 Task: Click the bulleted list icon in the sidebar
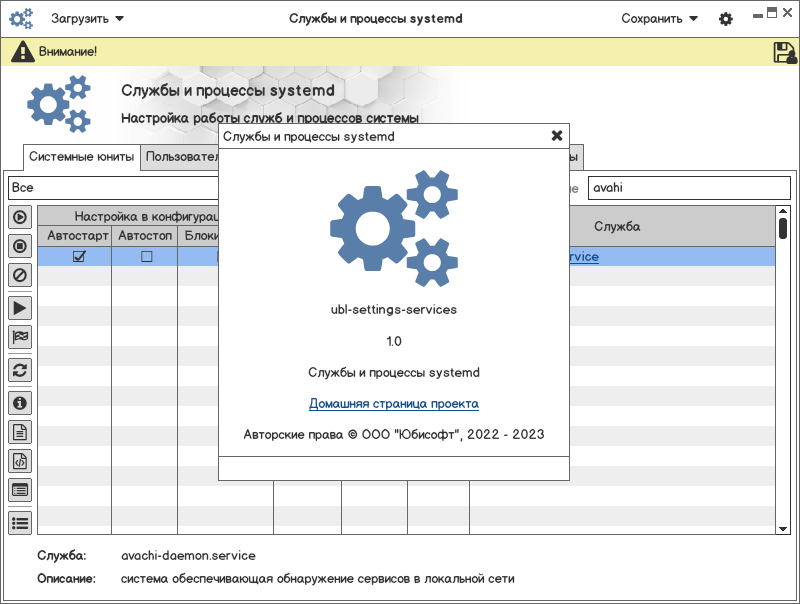click(x=20, y=521)
